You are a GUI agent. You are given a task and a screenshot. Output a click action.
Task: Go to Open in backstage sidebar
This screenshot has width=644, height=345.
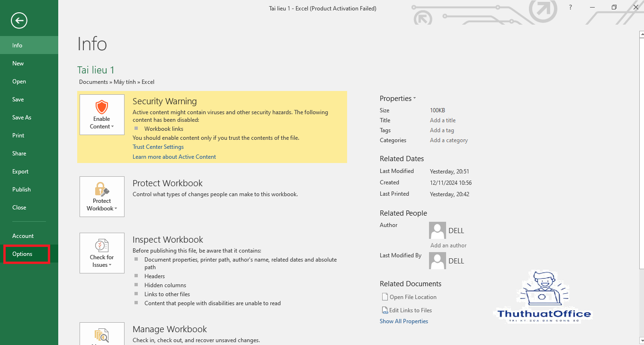click(x=29, y=82)
